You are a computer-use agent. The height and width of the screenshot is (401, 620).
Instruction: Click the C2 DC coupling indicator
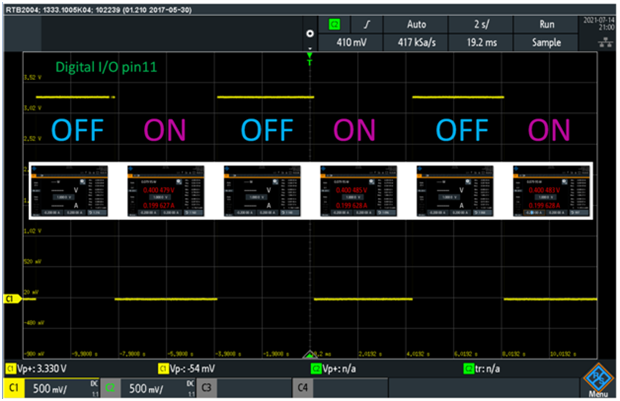(190, 384)
